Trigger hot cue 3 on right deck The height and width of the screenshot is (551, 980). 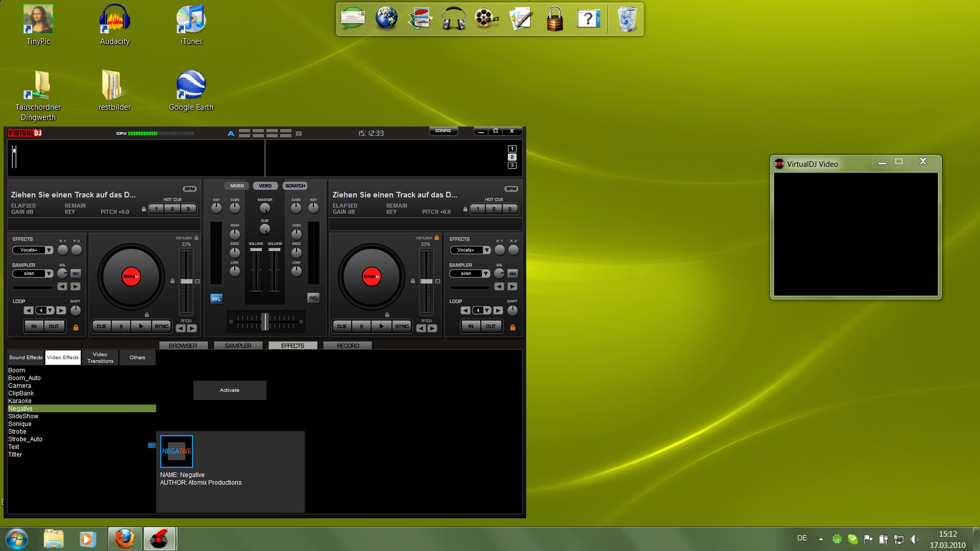509,209
